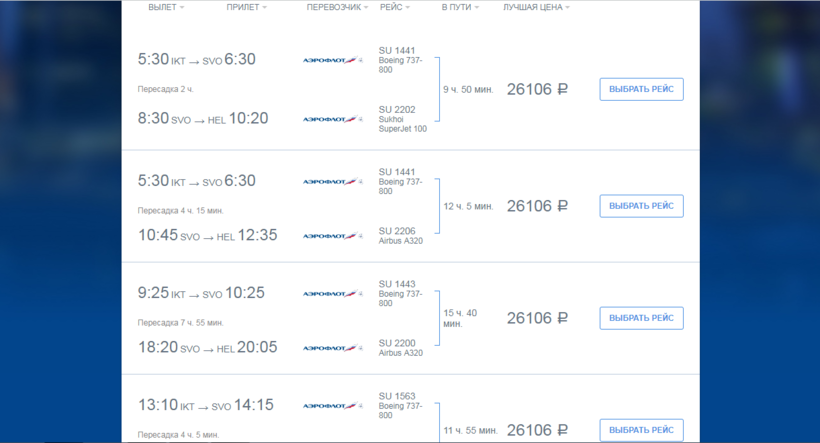
Task: Open the ПЕРЕВОЗЧИК column sort arrow
Action: pyautogui.click(x=367, y=7)
